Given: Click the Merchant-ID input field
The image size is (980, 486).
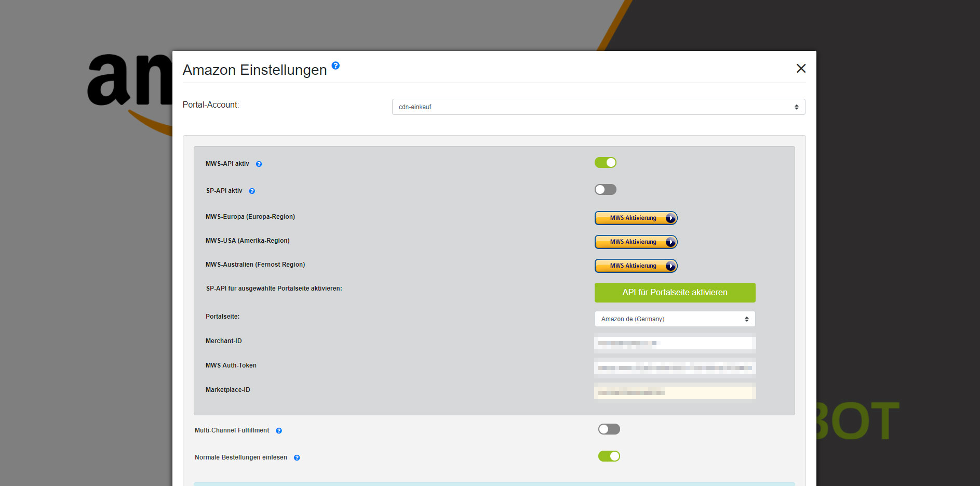Looking at the screenshot, I should 675,343.
